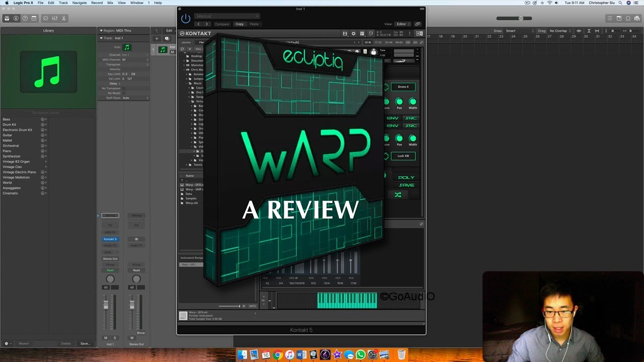Collapse the Track Inst 1 disclosure triangle

pos(101,38)
